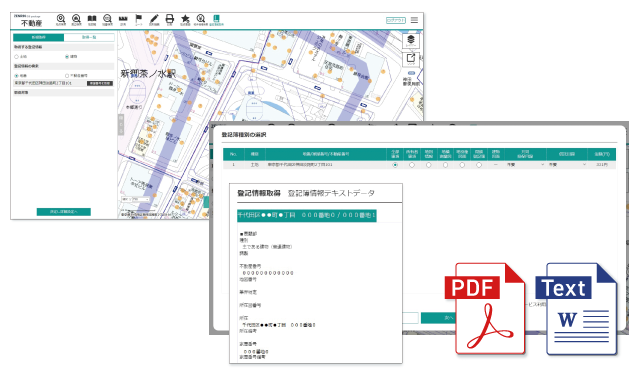
Task: Open the map layers stack icon
Action: pyautogui.click(x=411, y=40)
